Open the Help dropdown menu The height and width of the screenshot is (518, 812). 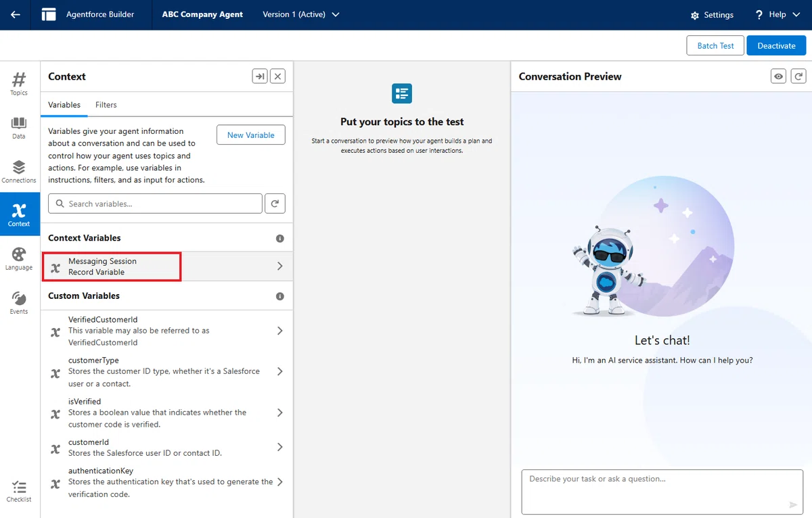pos(776,14)
